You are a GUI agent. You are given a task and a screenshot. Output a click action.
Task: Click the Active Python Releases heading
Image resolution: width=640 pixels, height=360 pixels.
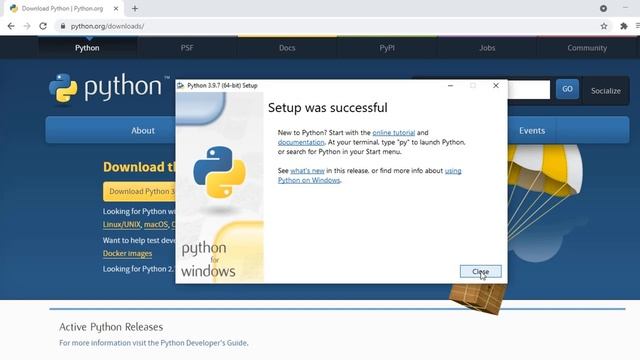[x=111, y=327]
